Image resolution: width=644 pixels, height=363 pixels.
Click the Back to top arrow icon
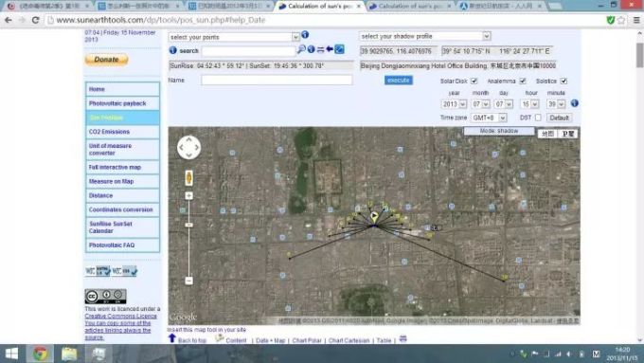click(x=172, y=338)
